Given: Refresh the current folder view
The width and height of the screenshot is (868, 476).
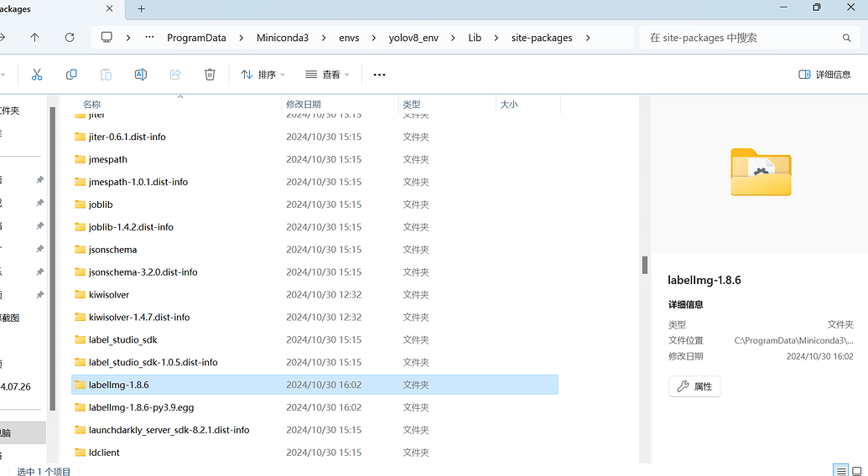Looking at the screenshot, I should (70, 38).
